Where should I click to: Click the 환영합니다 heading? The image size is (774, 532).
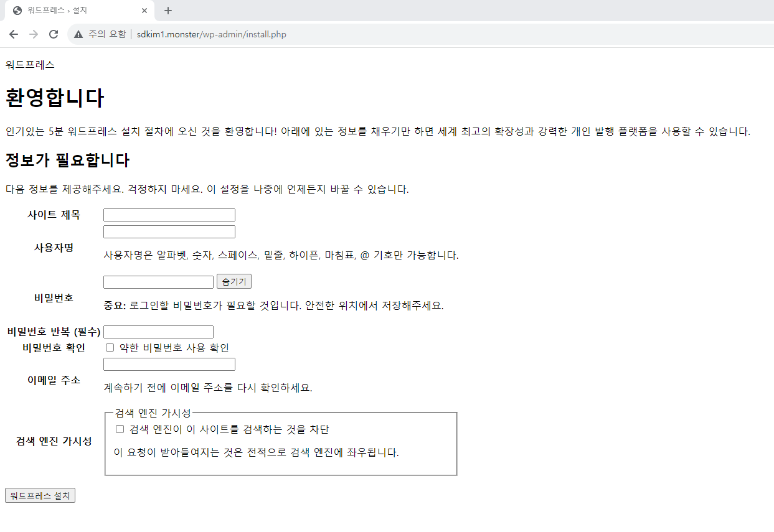click(55, 98)
